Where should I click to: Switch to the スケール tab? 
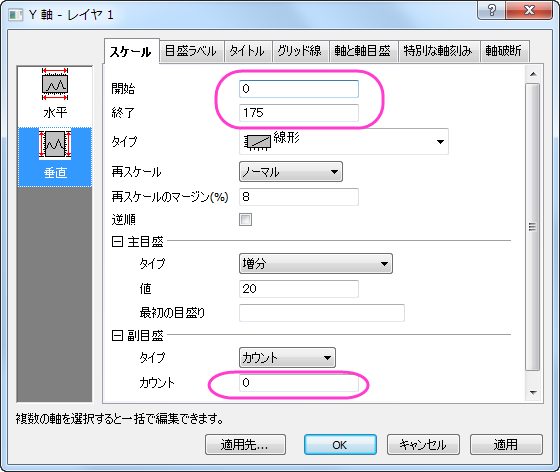click(x=131, y=51)
